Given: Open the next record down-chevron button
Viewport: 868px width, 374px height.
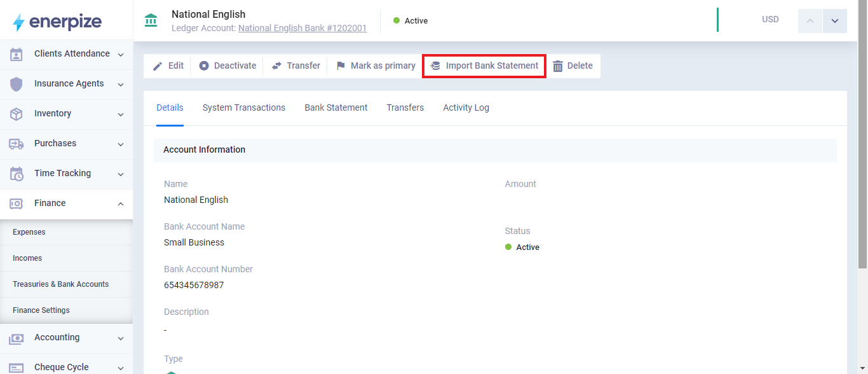Looking at the screenshot, I should pyautogui.click(x=834, y=21).
